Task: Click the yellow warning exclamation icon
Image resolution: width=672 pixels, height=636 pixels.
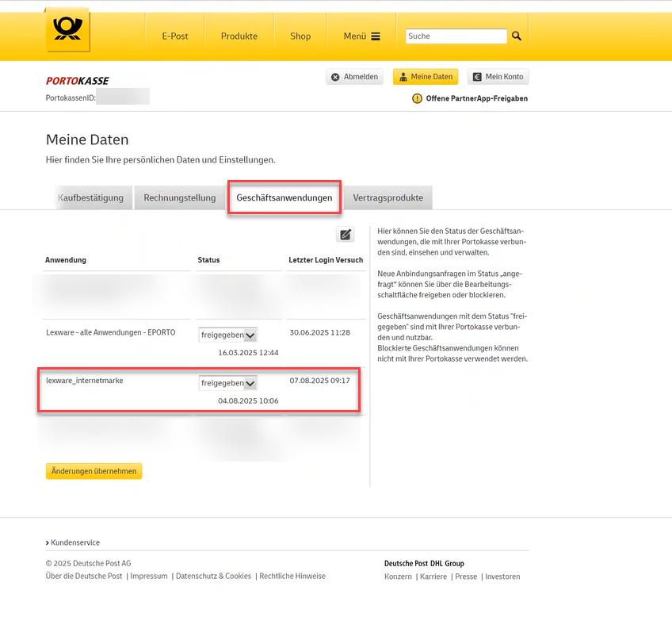Action: click(418, 98)
